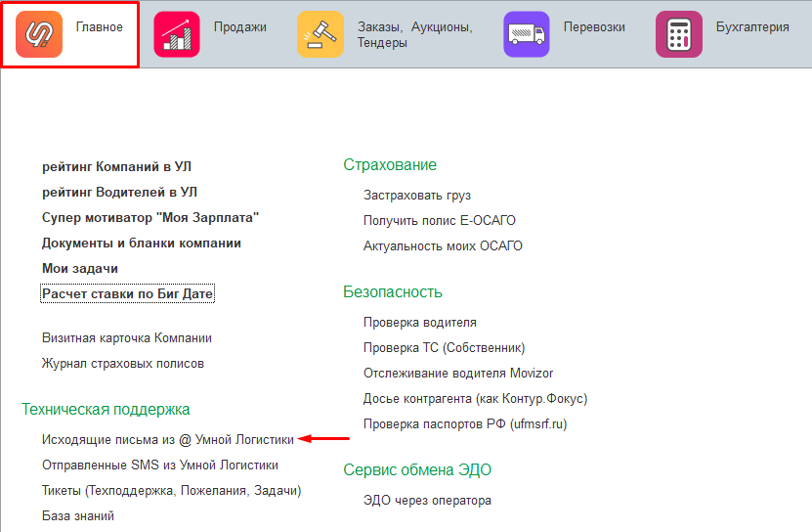Viewport: 812px width, 532px height.
Task: Open База знаний link
Action: pyautogui.click(x=78, y=516)
